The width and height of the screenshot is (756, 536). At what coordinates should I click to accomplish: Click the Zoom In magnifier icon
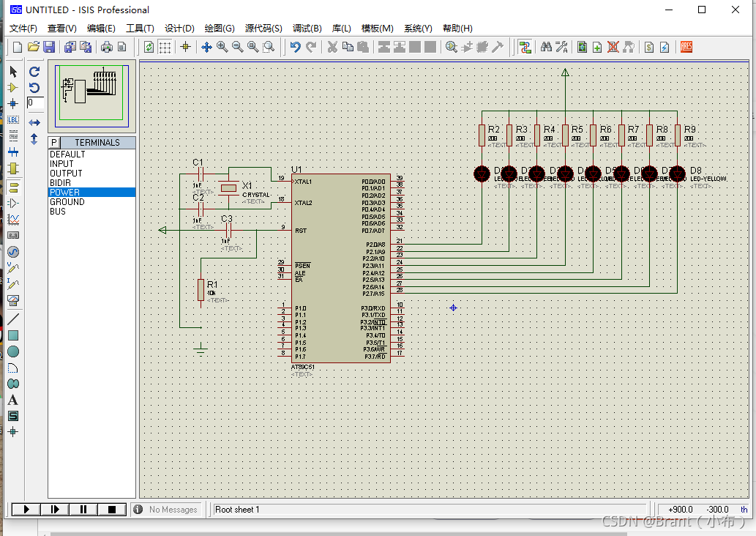pyautogui.click(x=222, y=47)
